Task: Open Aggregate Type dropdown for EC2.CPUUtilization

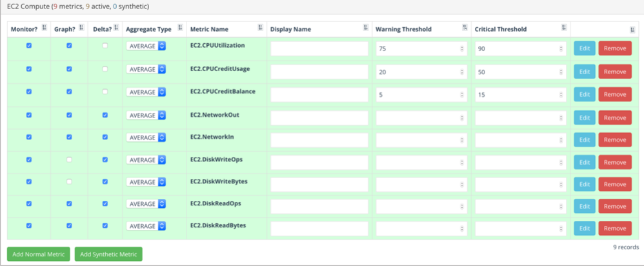Action: pos(146,46)
